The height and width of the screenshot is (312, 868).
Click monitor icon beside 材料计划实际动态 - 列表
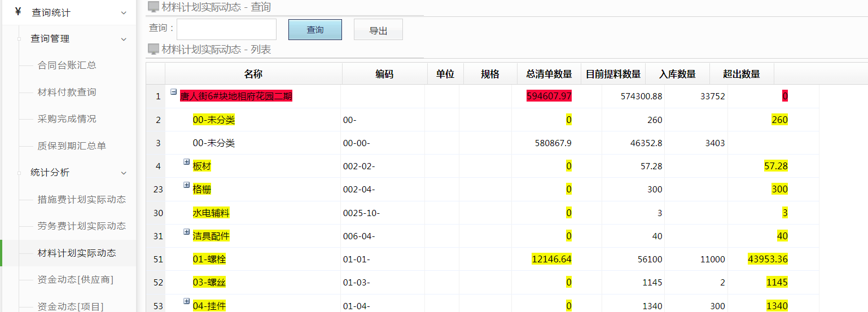tap(153, 50)
